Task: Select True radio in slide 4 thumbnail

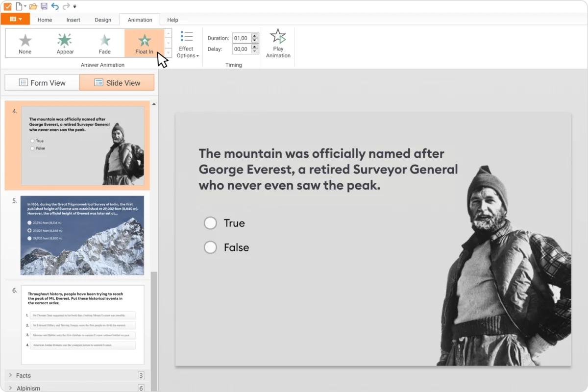Action: point(32,141)
